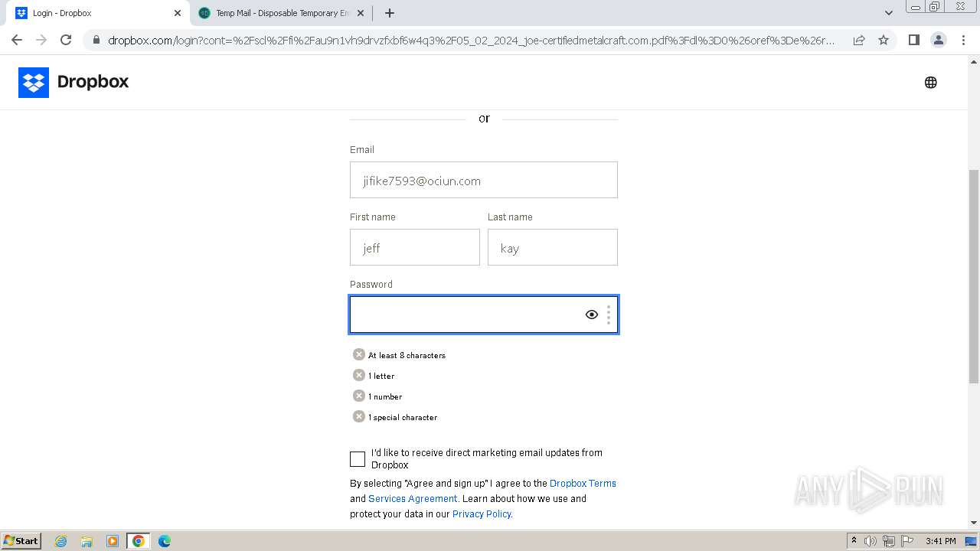View site information lock icon
Viewport: 980px width, 551px height.
pos(96,40)
